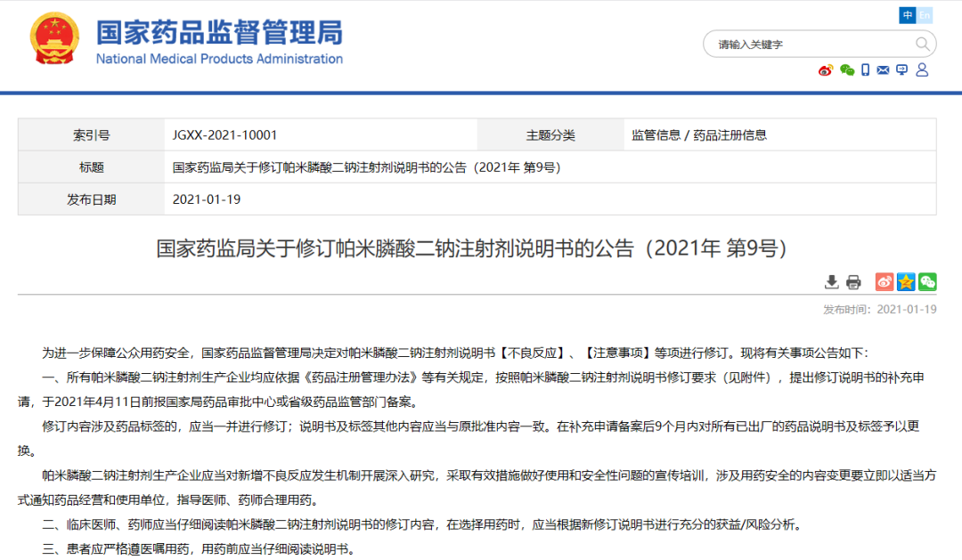
Task: Share article to Weibo red button
Action: [884, 282]
